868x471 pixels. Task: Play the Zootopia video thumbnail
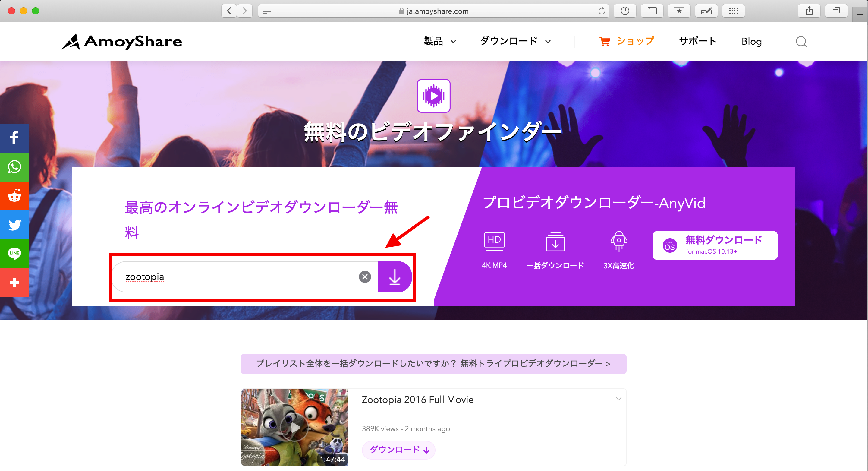tap(294, 428)
